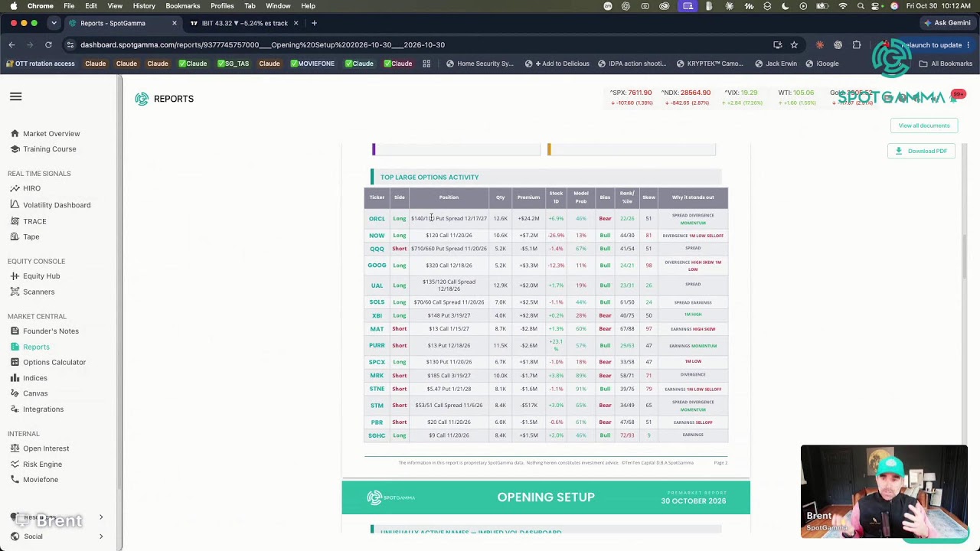Viewport: 980px width, 551px height.
Task: Click the macOS Spotlight search icon
Action: tap(861, 6)
